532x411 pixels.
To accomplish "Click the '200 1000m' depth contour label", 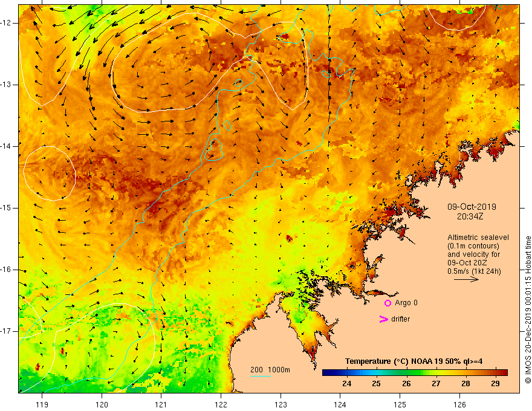I will coord(270,370).
